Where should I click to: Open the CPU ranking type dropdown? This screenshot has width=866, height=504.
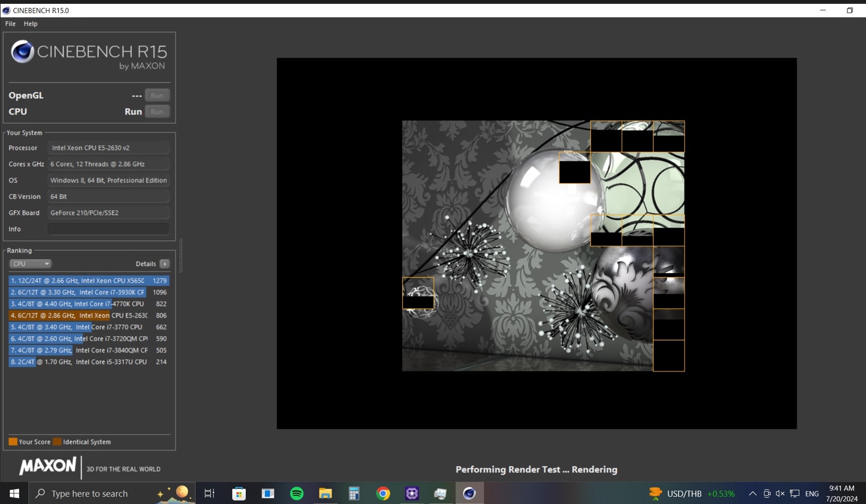point(30,264)
